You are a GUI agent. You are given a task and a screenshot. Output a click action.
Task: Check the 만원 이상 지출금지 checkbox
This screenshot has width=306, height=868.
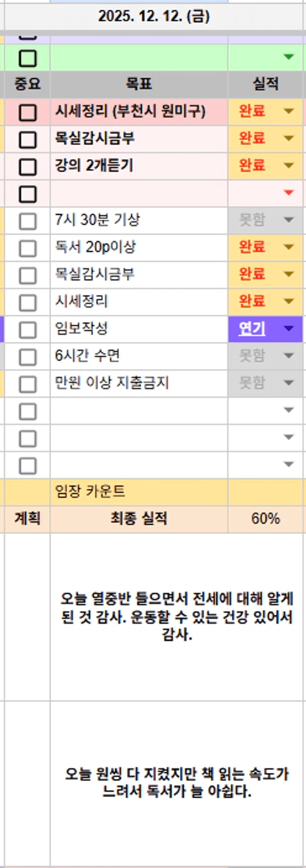[x=27, y=384]
